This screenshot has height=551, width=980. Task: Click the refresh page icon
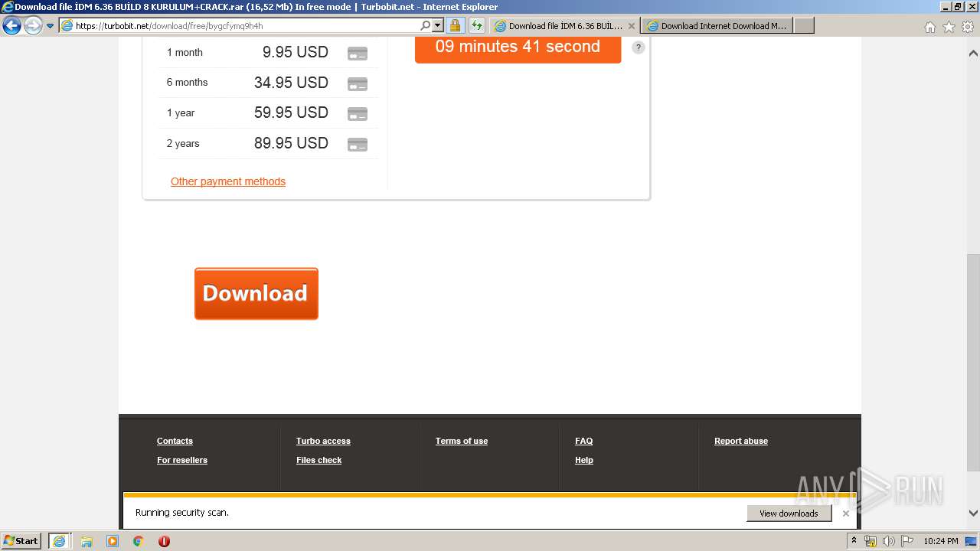click(x=477, y=25)
